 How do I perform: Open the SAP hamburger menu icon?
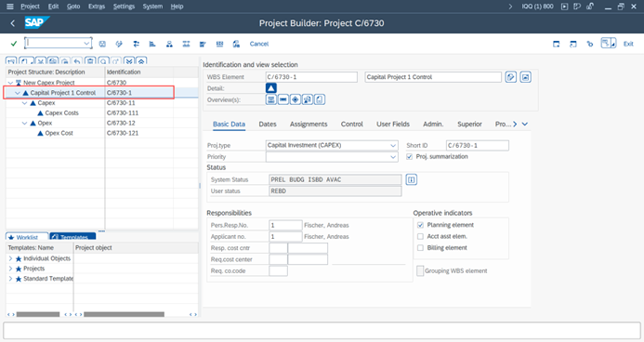click(10, 7)
